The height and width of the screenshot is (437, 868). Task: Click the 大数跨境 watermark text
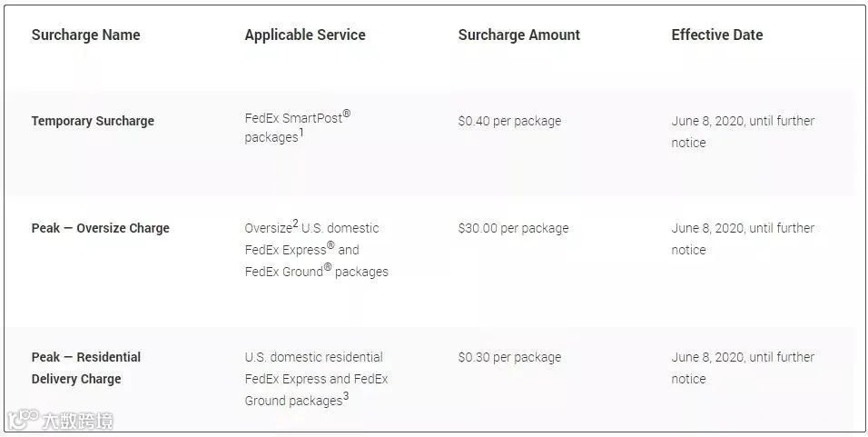coord(77,421)
